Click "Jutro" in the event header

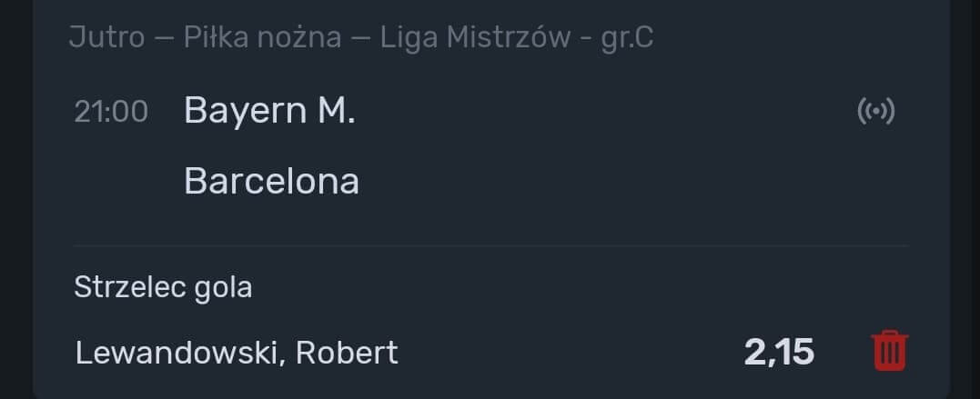(106, 38)
